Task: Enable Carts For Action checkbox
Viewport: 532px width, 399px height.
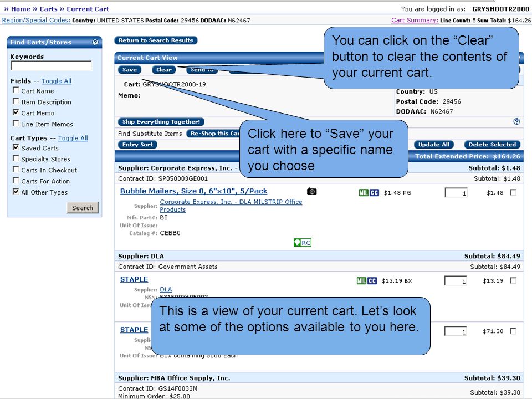Action: 16,180
